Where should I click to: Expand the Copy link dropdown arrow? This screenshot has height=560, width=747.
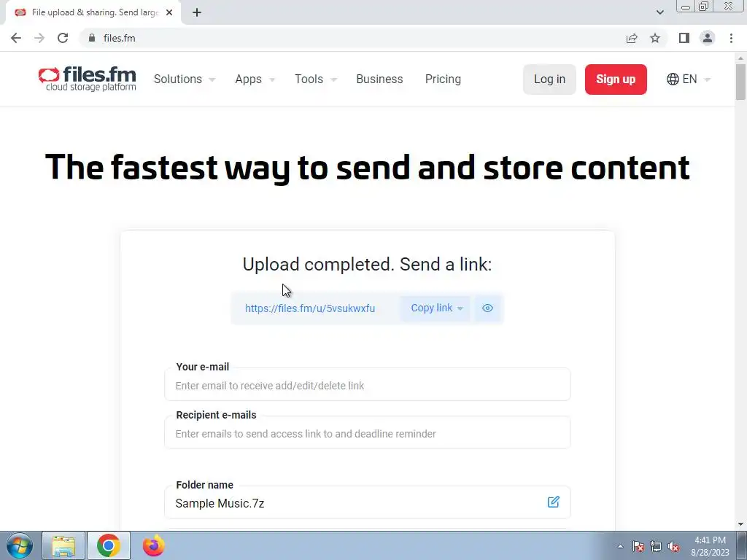460,308
